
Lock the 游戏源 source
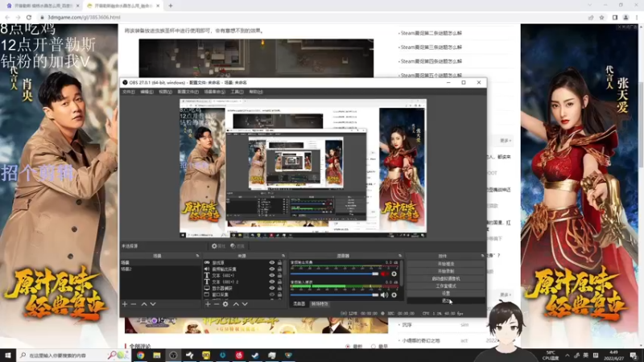(279, 263)
